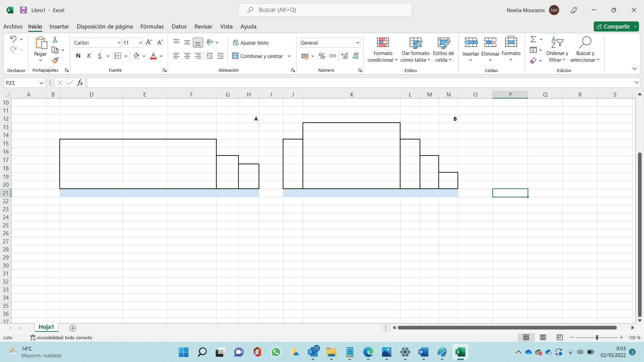Click the Name Box showing P21
This screenshot has width=644, height=362.
coord(21,83)
